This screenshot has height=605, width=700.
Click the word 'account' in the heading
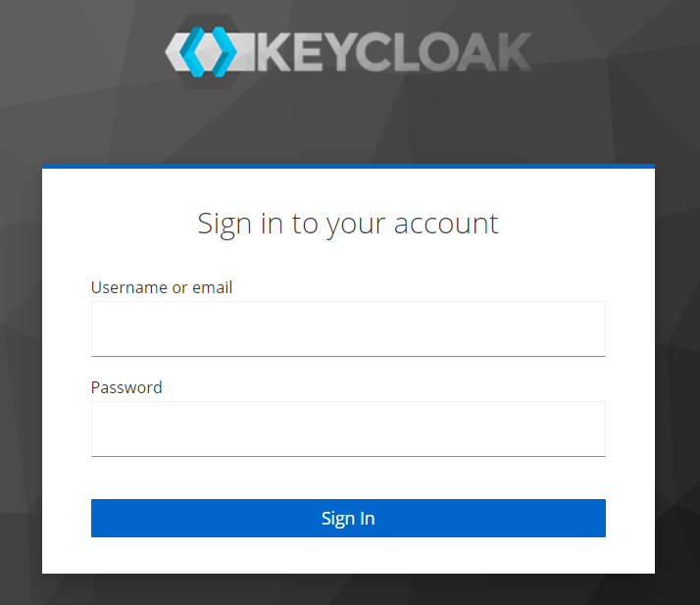pos(446,224)
